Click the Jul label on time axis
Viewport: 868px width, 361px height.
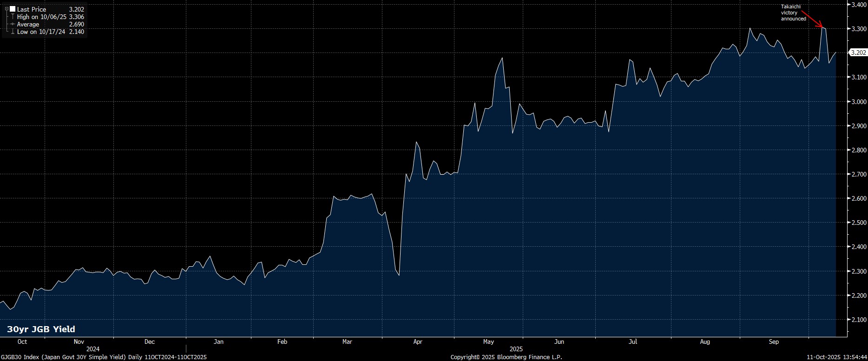pos(632,341)
